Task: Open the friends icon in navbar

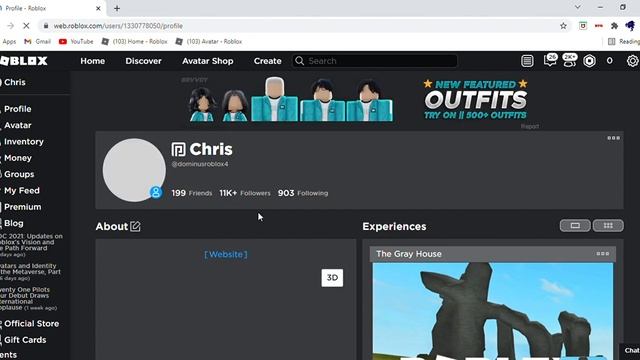Action: pyautogui.click(x=569, y=60)
